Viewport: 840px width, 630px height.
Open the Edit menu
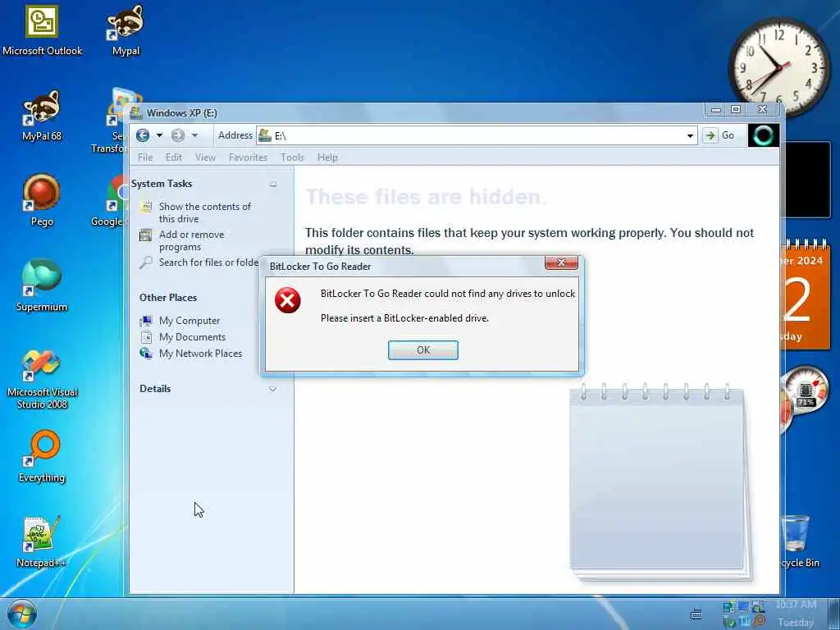174,157
